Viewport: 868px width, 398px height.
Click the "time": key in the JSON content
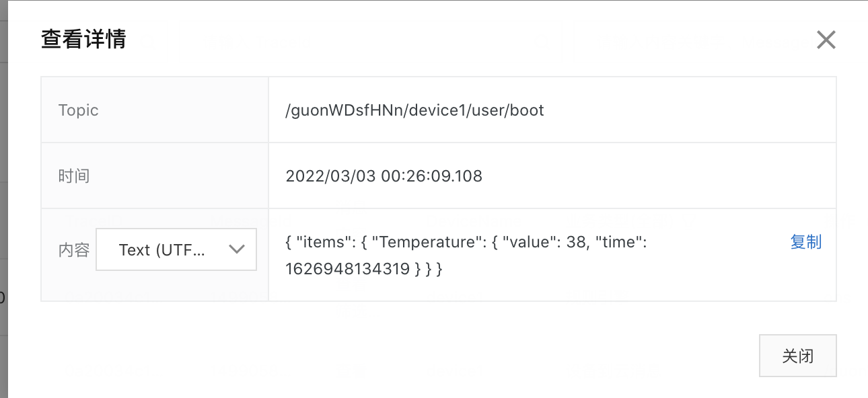click(x=620, y=242)
